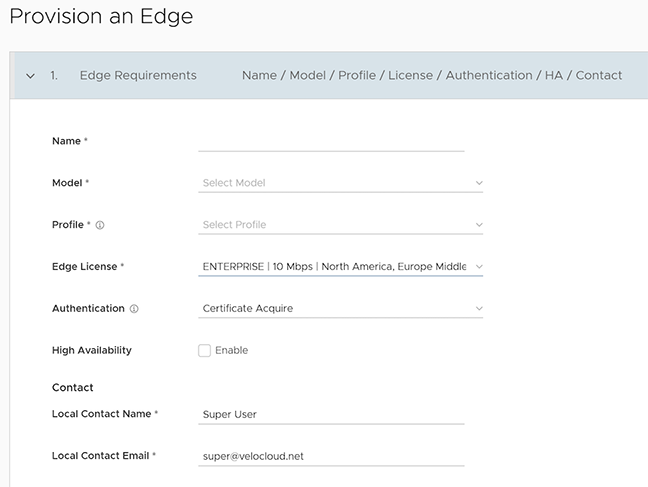Viewport: 648px width, 487px height.
Task: Focus the Name text field
Action: point(331,141)
